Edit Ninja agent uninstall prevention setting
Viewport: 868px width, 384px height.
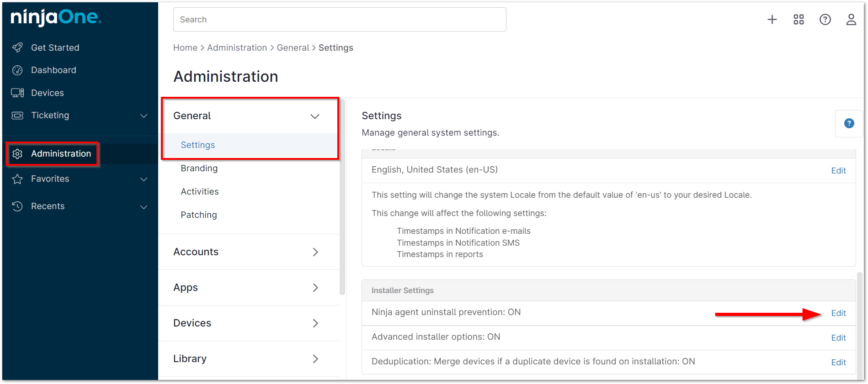tap(838, 313)
